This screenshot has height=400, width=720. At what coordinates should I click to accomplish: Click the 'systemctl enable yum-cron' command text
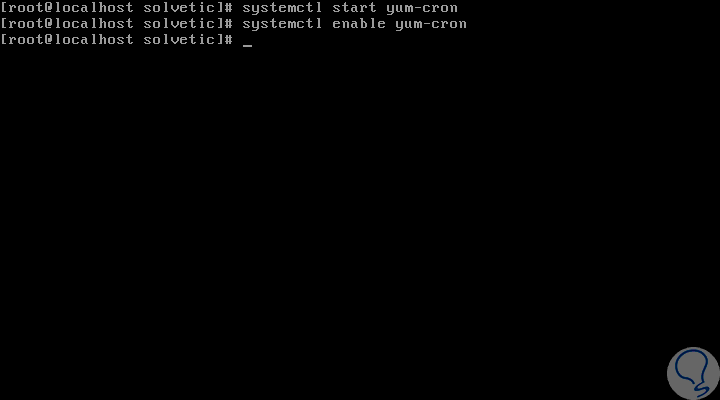click(x=354, y=24)
